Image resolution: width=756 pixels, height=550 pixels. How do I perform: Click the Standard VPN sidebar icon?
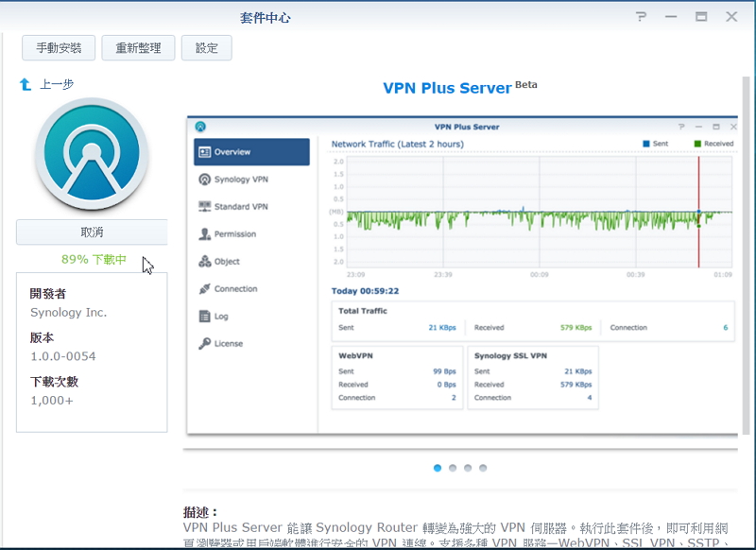204,206
